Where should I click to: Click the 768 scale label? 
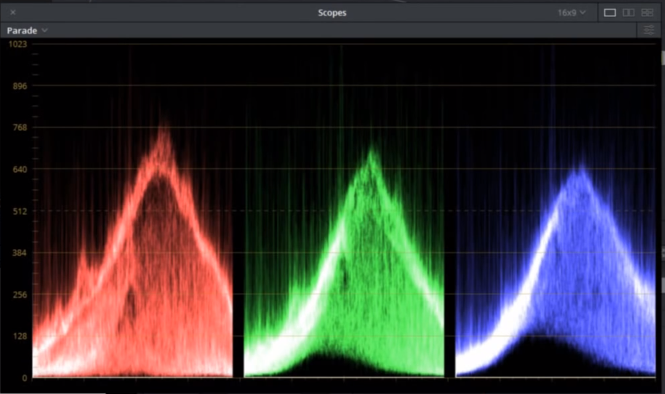20,128
